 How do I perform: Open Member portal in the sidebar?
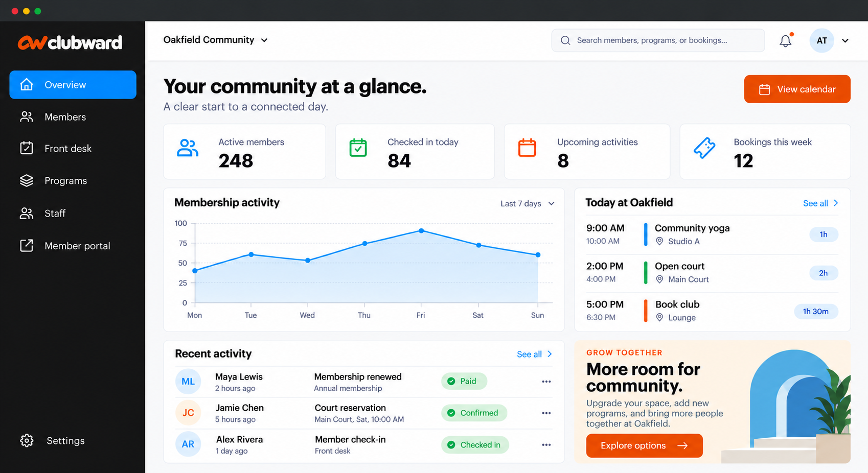pos(73,246)
